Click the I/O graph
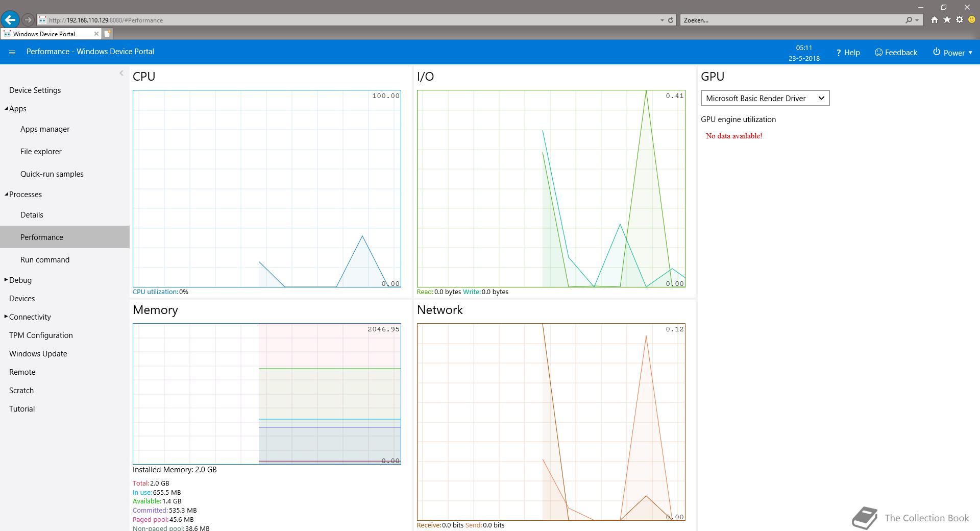This screenshot has width=980, height=531. click(x=551, y=188)
